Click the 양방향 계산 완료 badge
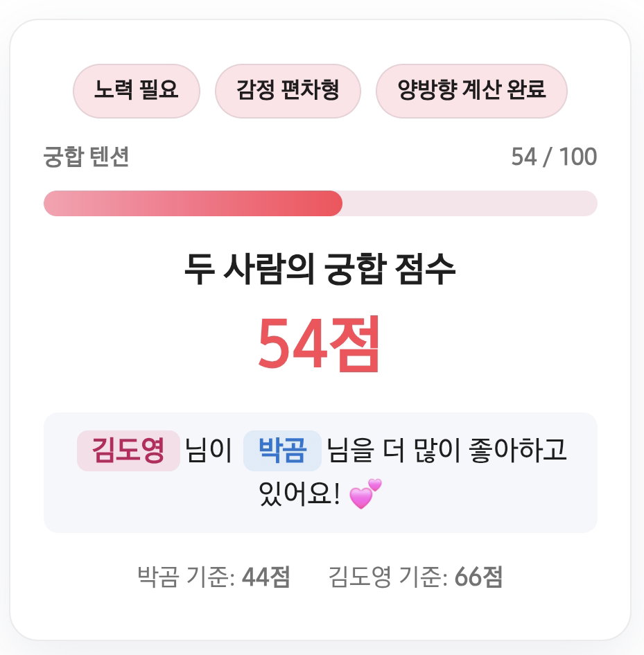644x655 pixels. 471,91
